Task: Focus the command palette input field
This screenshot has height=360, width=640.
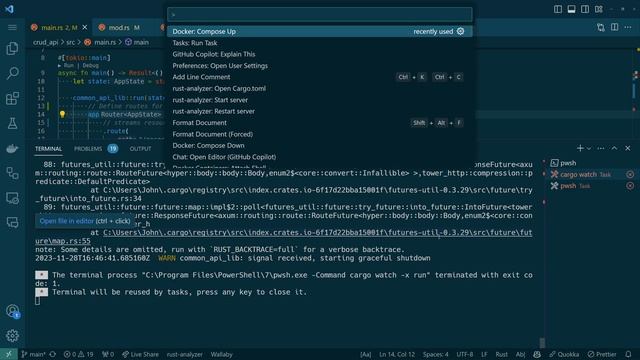Action: click(x=320, y=15)
